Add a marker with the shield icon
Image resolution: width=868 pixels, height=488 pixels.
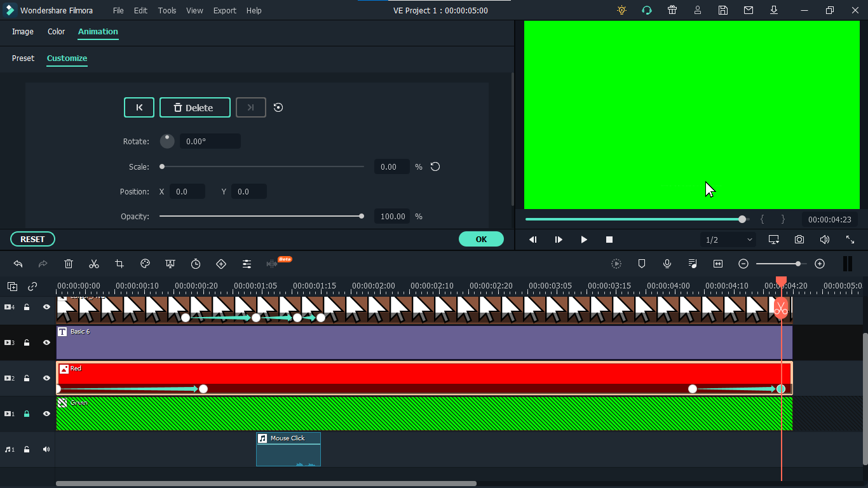tap(642, 264)
